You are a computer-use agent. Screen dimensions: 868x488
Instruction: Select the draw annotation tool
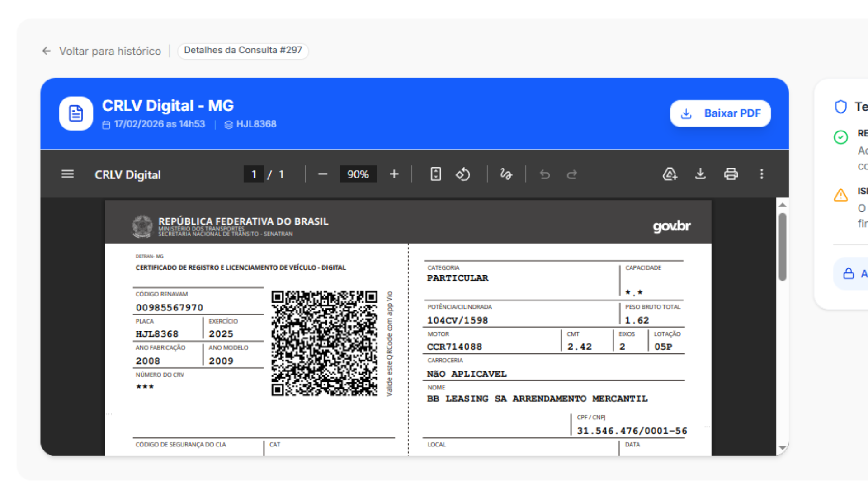coord(506,174)
